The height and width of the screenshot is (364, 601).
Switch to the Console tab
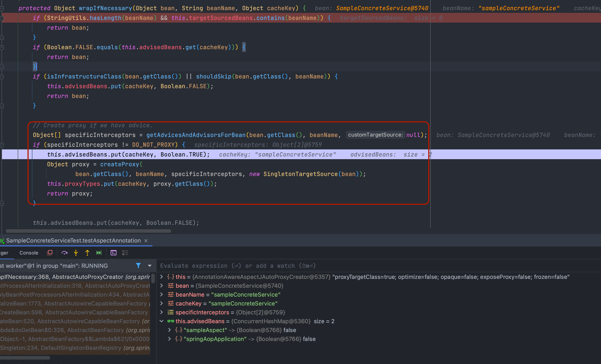[x=29, y=253]
